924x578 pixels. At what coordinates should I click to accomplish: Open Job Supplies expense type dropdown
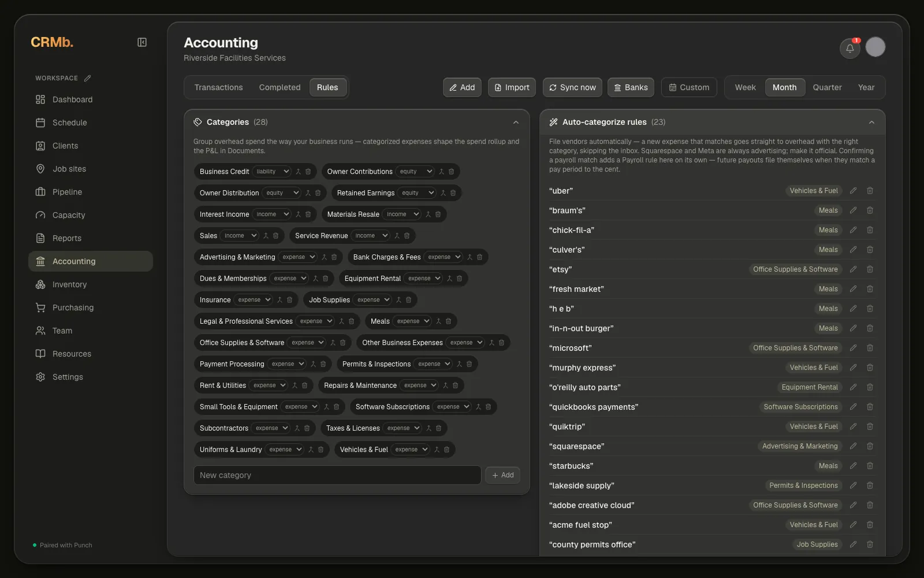tap(372, 300)
